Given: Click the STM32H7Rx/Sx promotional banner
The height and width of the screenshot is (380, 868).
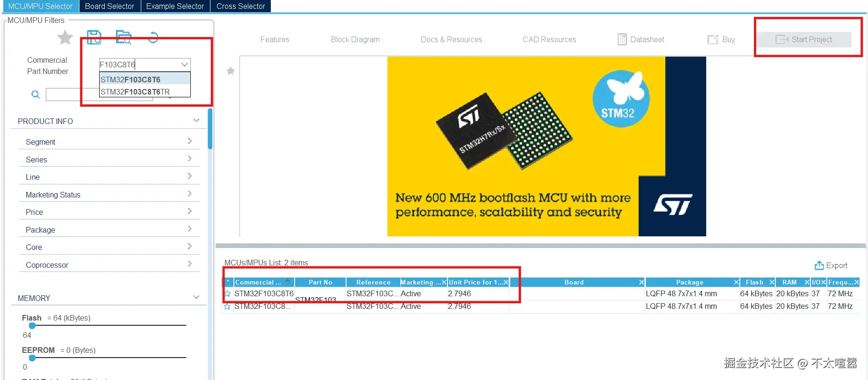Looking at the screenshot, I should [x=546, y=146].
